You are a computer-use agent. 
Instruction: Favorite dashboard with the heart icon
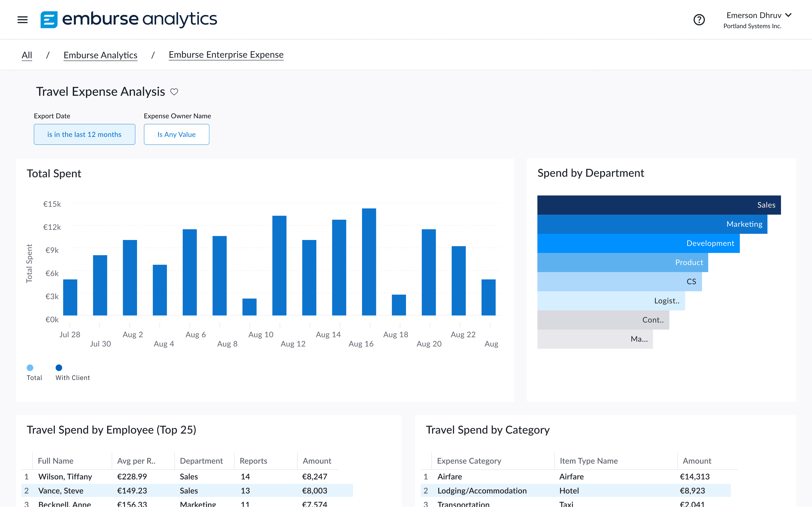point(174,91)
